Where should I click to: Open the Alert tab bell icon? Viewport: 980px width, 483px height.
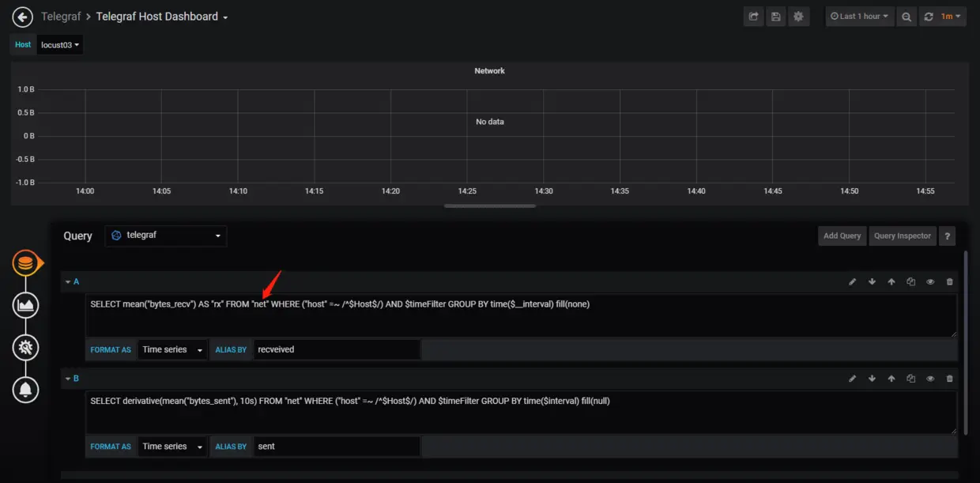pyautogui.click(x=26, y=389)
